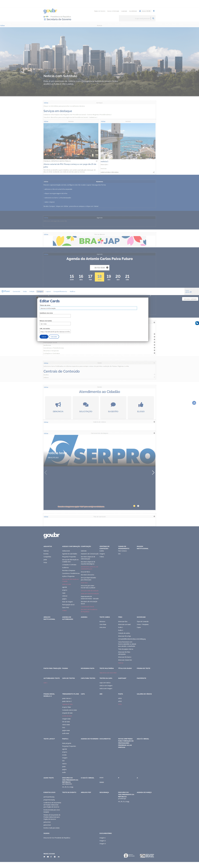
Task: Open the hamburger menu beside Secretaria de Governo
Action: 45,20
